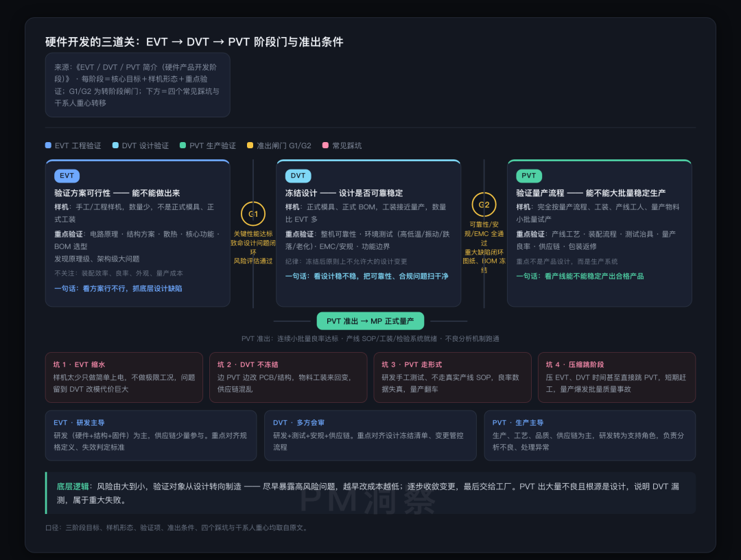Click the blue EVT badge

[67, 176]
